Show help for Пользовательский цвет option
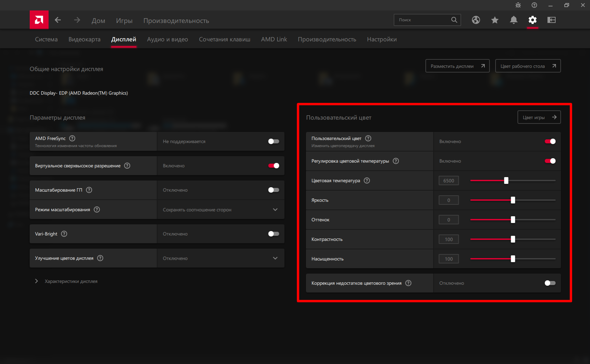This screenshot has width=590, height=364. coord(368,138)
